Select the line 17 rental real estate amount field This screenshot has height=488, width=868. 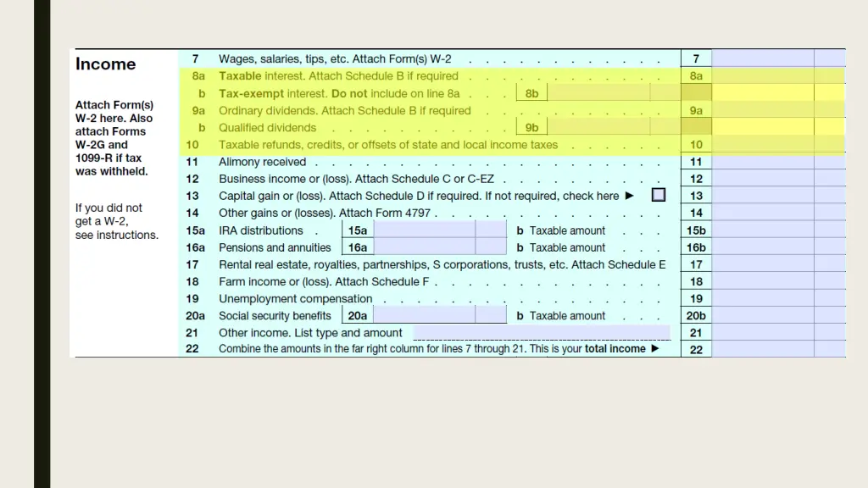coord(762,264)
